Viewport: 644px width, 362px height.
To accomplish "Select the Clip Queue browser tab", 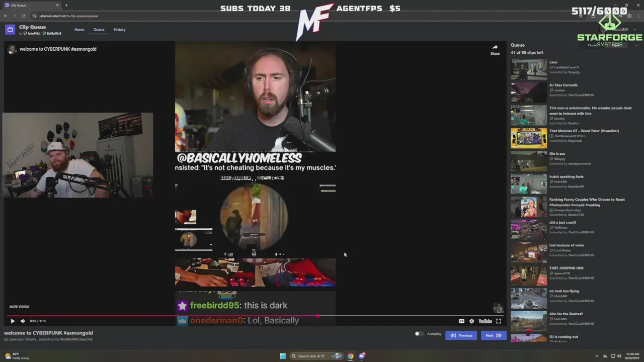I will 31,5.
